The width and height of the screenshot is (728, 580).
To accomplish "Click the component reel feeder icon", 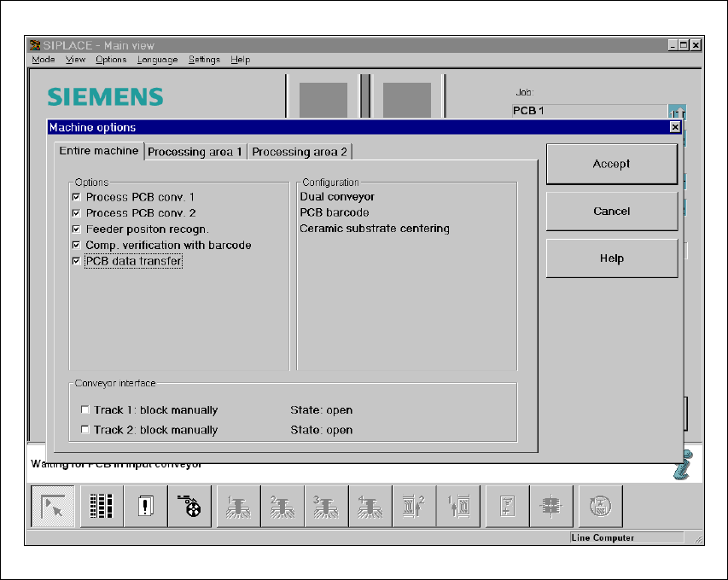I will (189, 507).
